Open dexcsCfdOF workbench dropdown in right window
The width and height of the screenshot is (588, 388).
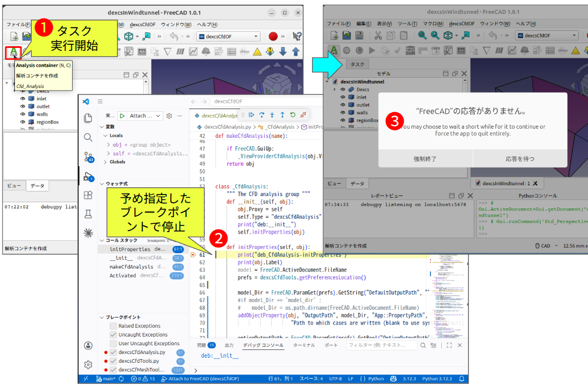[548, 36]
